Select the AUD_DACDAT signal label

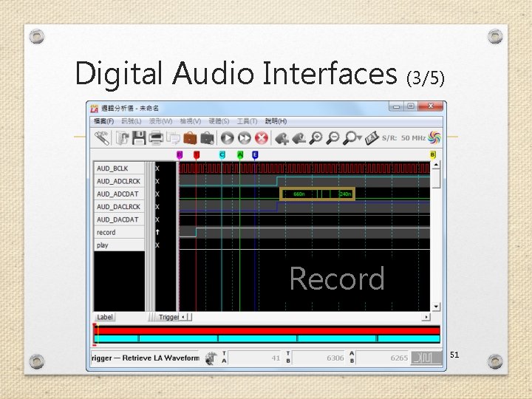[x=120, y=219]
